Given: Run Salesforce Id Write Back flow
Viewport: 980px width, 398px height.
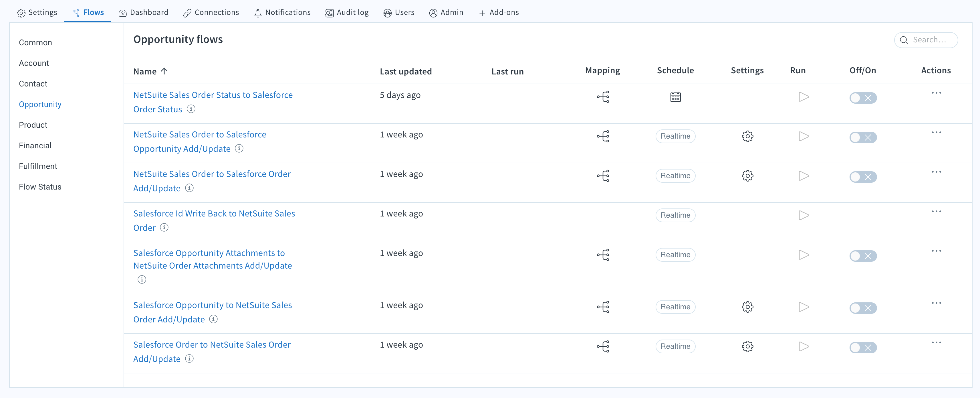Looking at the screenshot, I should tap(804, 216).
